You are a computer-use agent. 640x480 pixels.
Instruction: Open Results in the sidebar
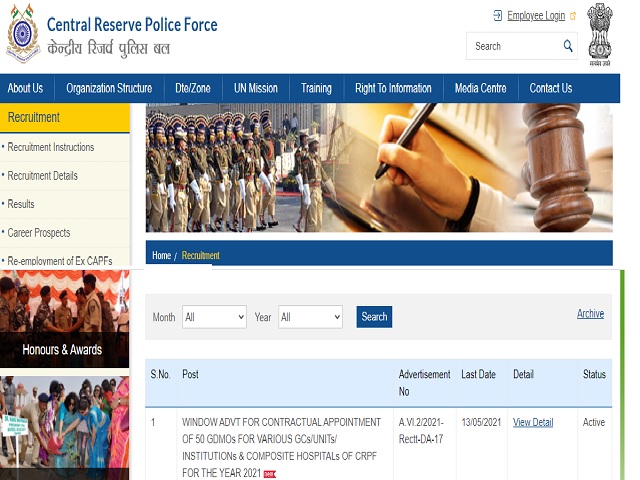tap(21, 204)
